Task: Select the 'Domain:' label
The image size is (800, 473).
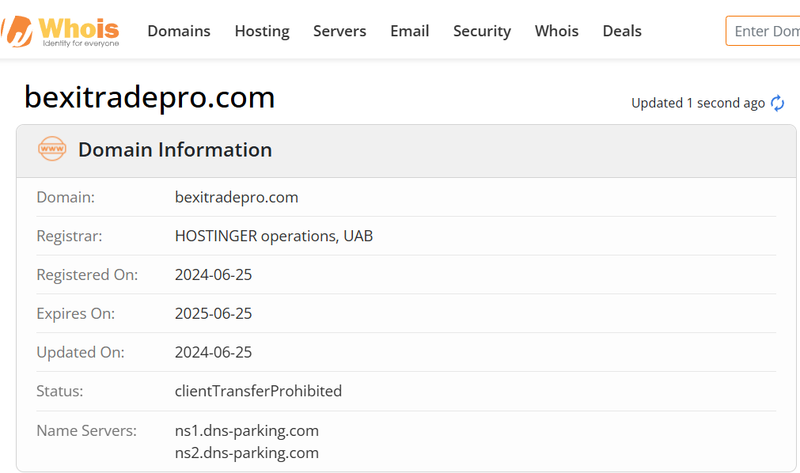Action: coord(65,197)
